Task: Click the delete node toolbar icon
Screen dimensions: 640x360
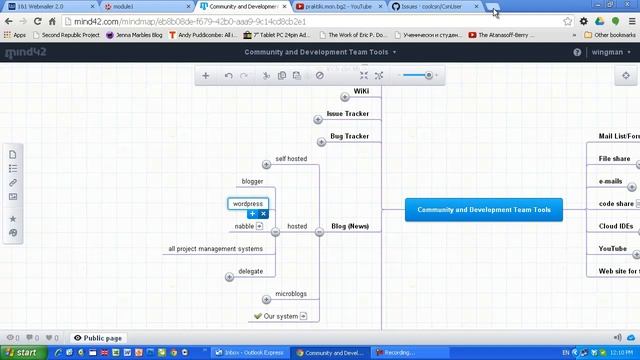Action: click(320, 76)
